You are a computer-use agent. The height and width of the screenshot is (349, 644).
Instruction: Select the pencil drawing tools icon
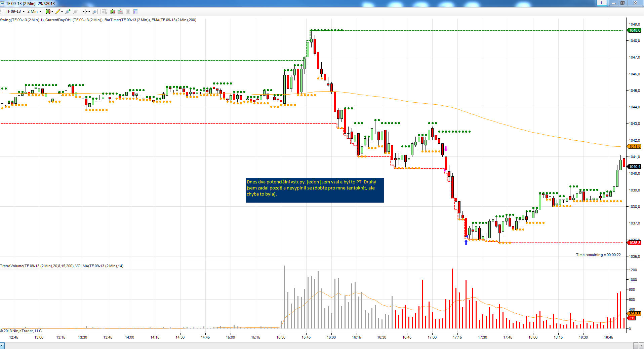[58, 11]
